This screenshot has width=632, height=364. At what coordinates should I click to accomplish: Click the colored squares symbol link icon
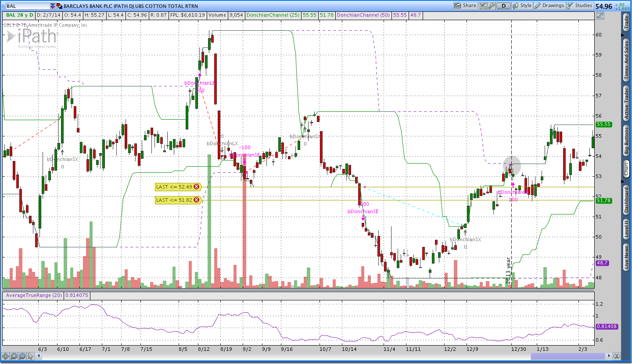pyautogui.click(x=60, y=6)
